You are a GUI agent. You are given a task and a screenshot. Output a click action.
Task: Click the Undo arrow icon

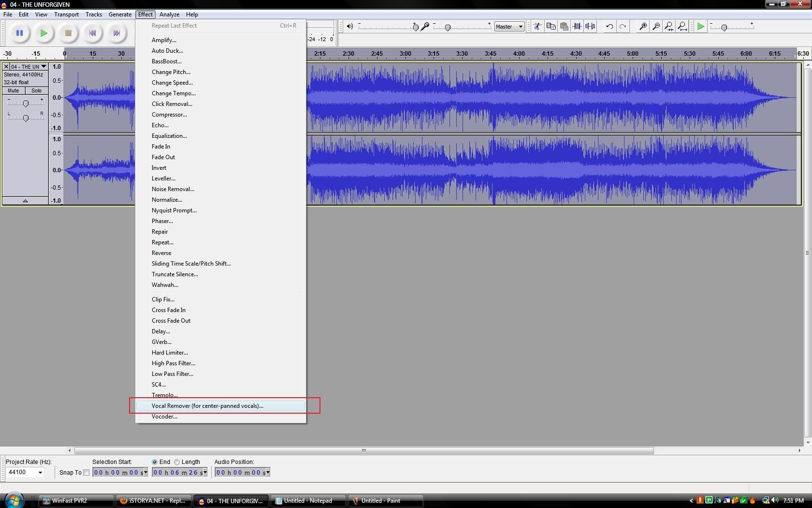(609, 27)
